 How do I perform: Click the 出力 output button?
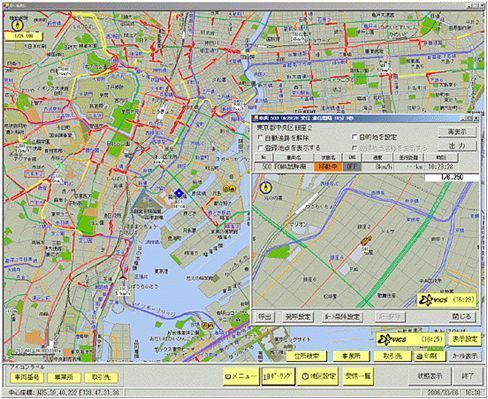457,146
